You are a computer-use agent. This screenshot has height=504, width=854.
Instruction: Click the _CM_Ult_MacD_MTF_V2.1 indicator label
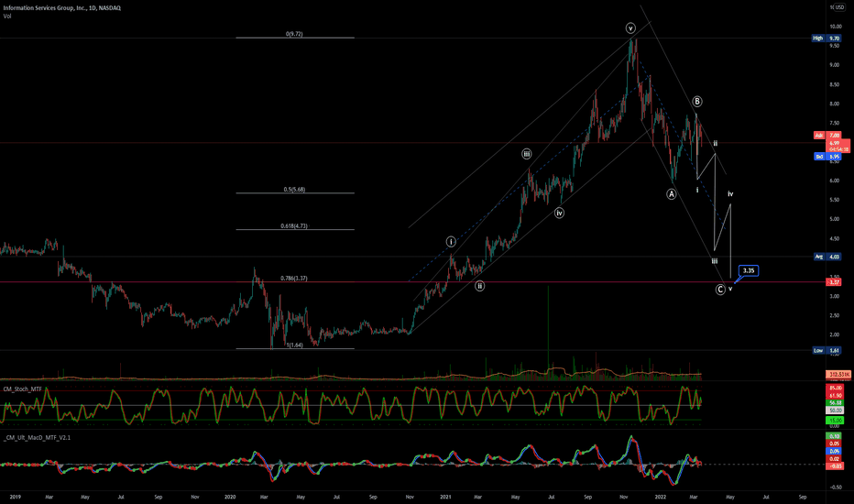pos(37,437)
